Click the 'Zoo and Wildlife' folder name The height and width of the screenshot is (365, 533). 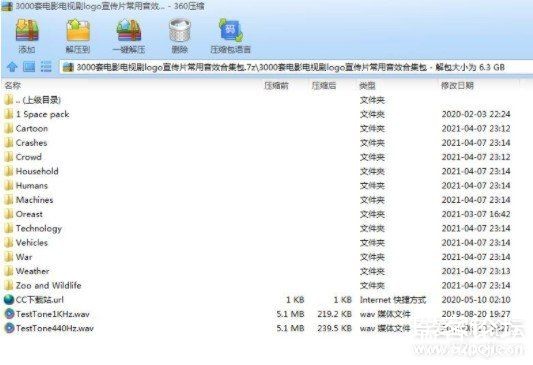pos(49,285)
